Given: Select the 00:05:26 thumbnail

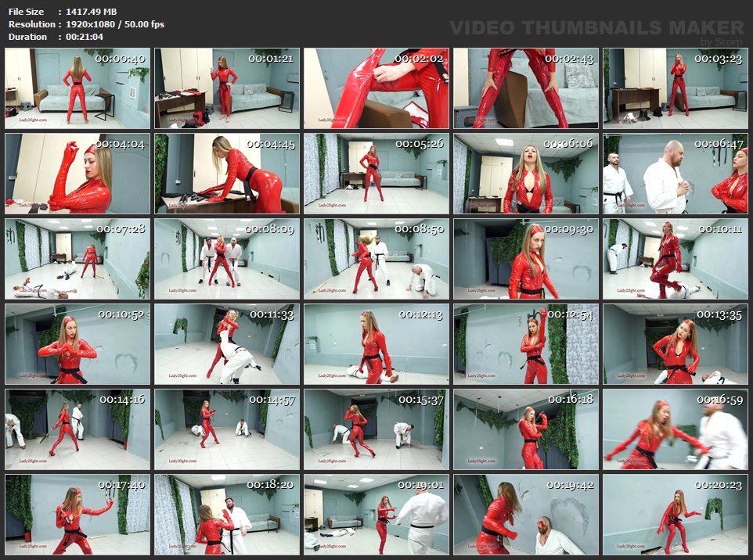Looking at the screenshot, I should (376, 174).
